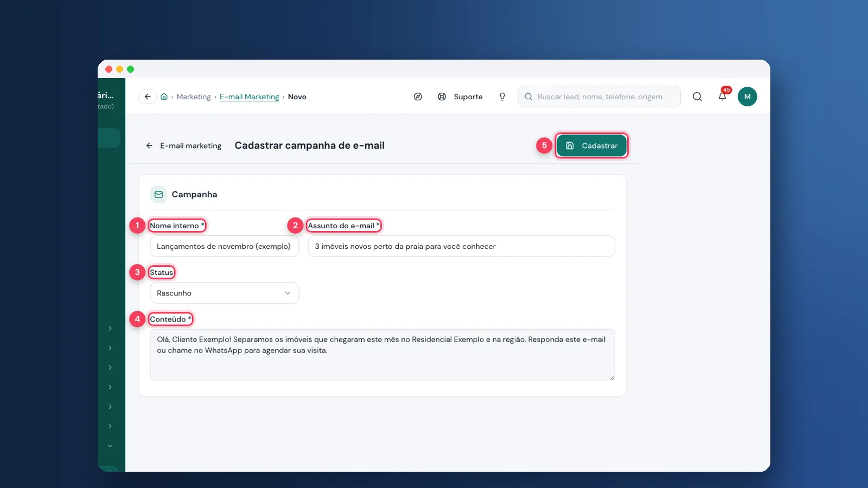Screen dimensions: 868x488
Task: Open Marketing in the breadcrumb
Action: click(194, 97)
